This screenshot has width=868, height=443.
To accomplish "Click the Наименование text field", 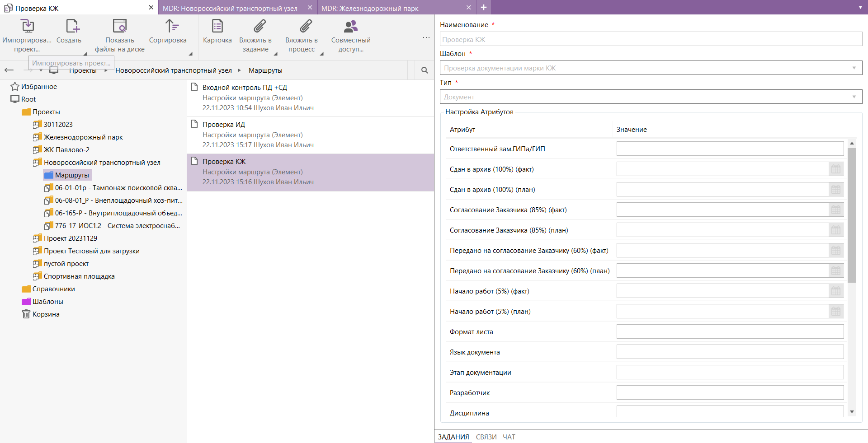I will 651,39.
